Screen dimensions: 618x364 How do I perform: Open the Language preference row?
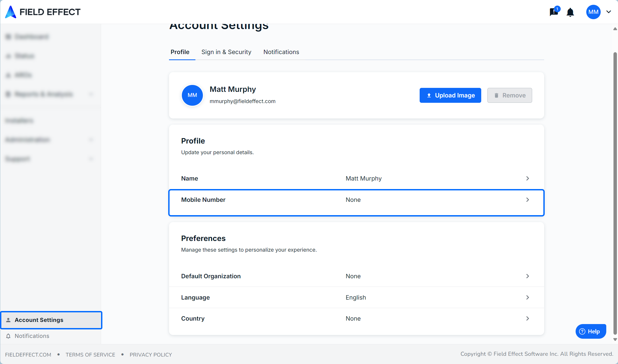point(356,297)
